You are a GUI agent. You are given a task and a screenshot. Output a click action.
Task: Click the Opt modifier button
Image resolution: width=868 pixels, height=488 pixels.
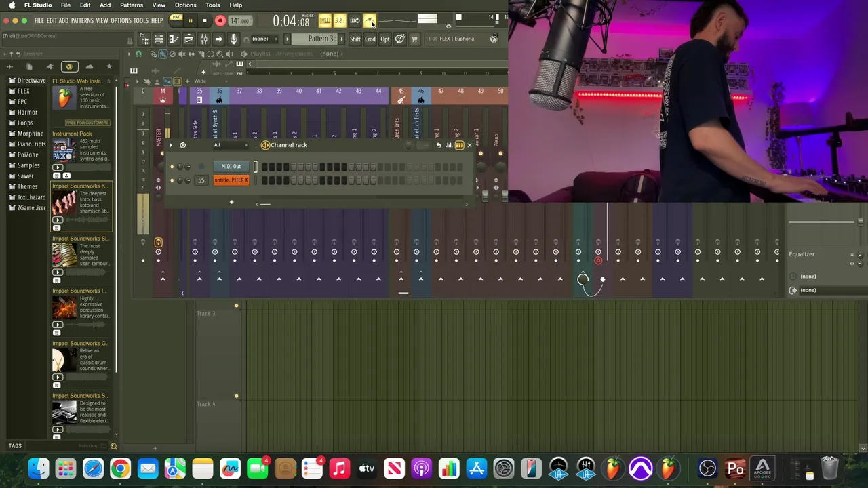coord(385,39)
